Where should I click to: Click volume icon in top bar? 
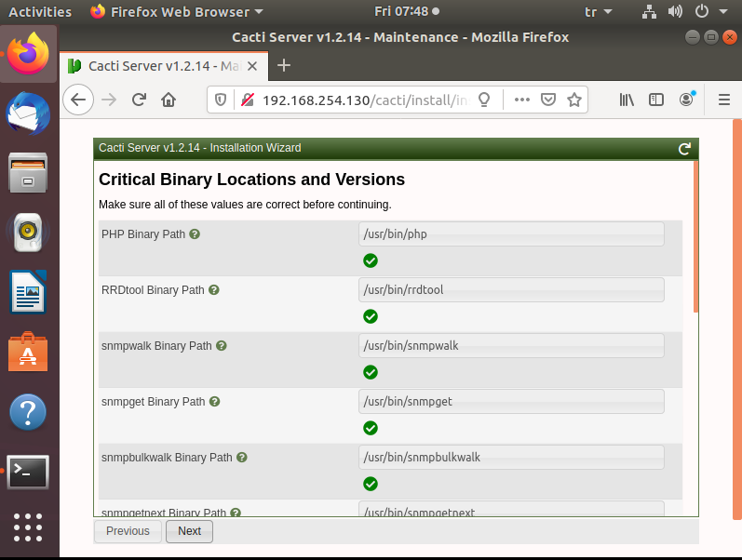click(675, 12)
